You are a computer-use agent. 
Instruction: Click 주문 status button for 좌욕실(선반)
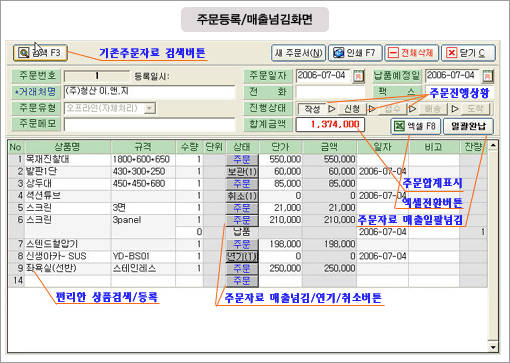(242, 268)
